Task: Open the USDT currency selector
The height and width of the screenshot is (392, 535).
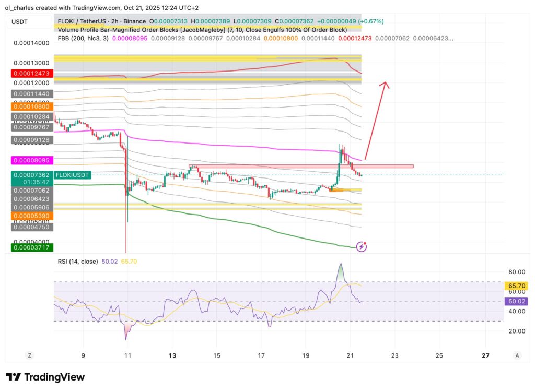Action: [x=20, y=21]
